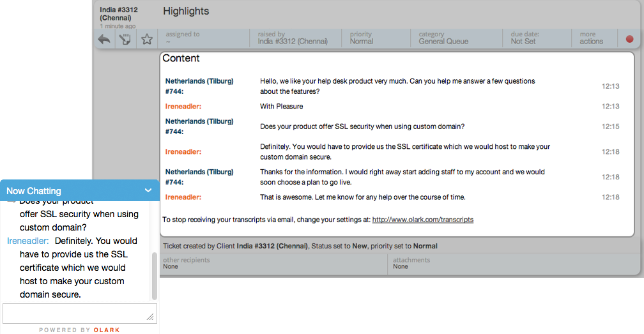The image size is (644, 334).
Task: Click the red status dot
Action: point(629,39)
